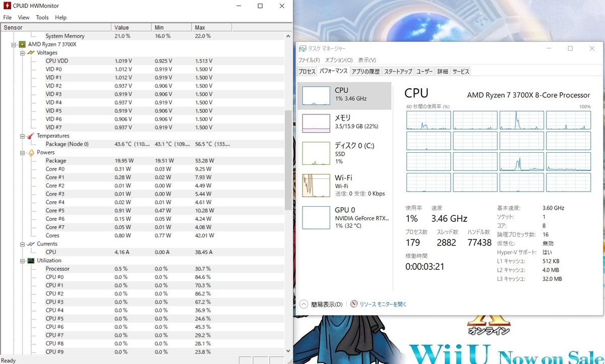
Task: Switch to the パフォーマンス tab
Action: [333, 71]
